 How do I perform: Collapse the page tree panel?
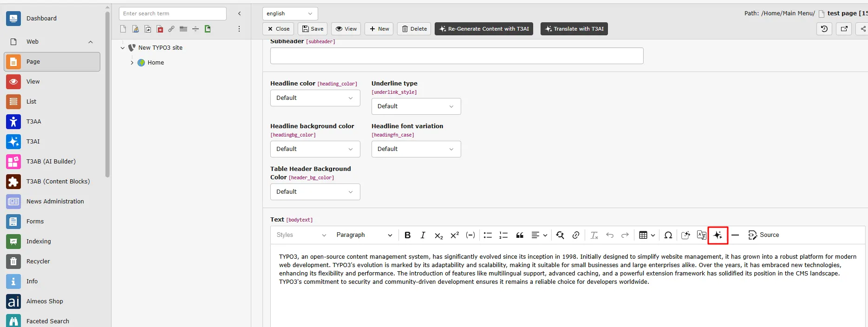tap(240, 13)
